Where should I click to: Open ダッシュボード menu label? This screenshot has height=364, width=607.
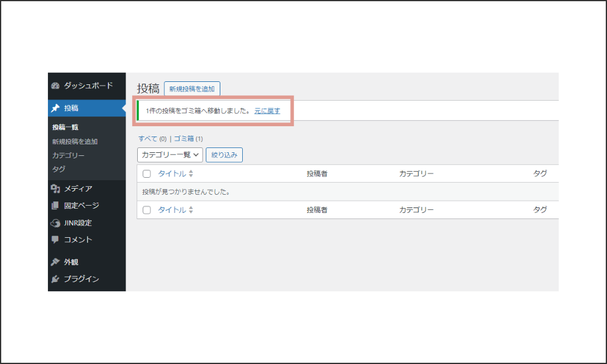pyautogui.click(x=88, y=86)
